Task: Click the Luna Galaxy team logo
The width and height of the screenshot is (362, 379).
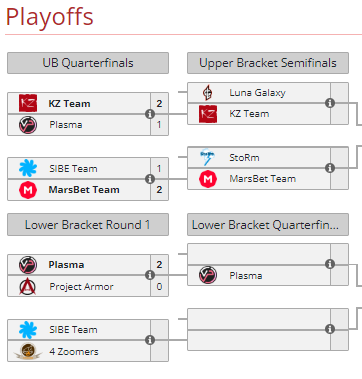Action: tap(208, 93)
